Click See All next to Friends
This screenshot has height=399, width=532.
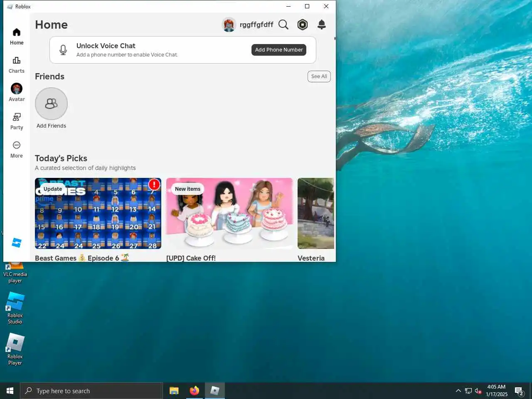click(319, 76)
